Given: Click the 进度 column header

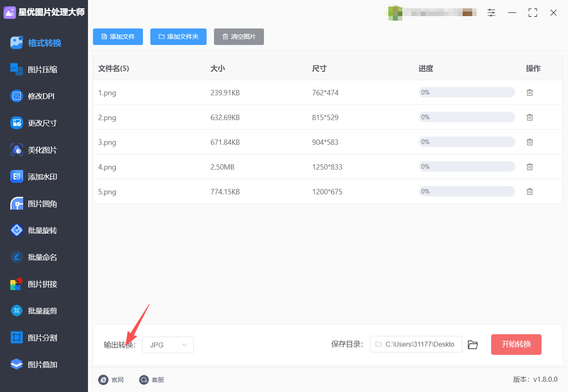Looking at the screenshot, I should click(426, 68).
